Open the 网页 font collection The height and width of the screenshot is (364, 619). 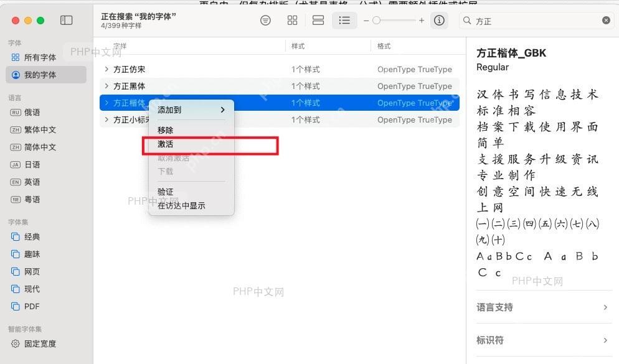[x=26, y=271]
